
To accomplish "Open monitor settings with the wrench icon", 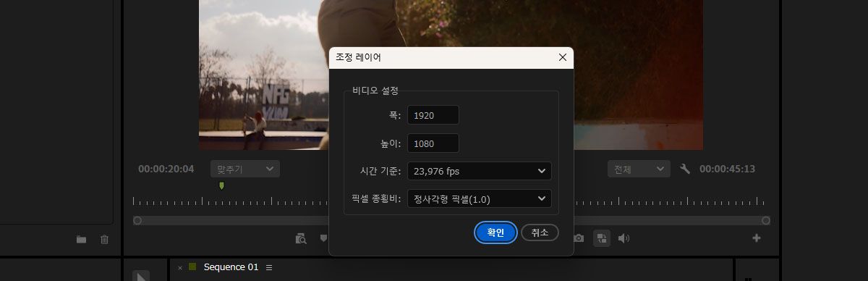I will (x=685, y=169).
